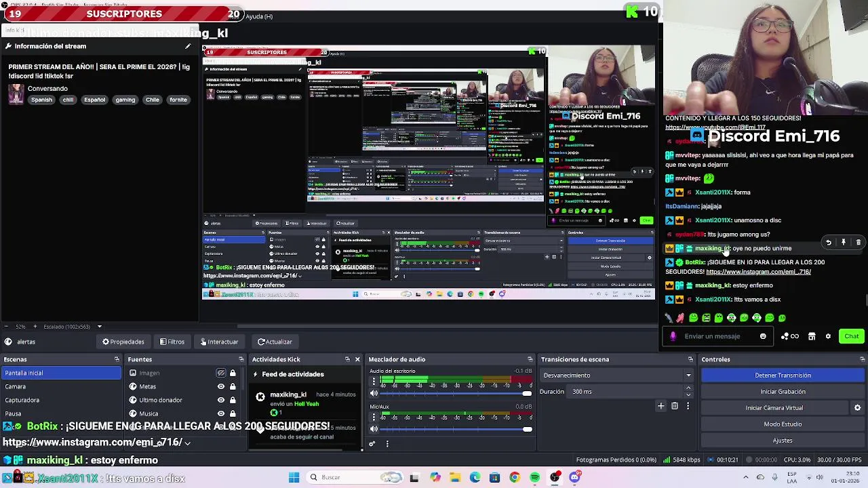Toggle lock on the Musica source
The height and width of the screenshot is (488, 868).
tap(233, 413)
